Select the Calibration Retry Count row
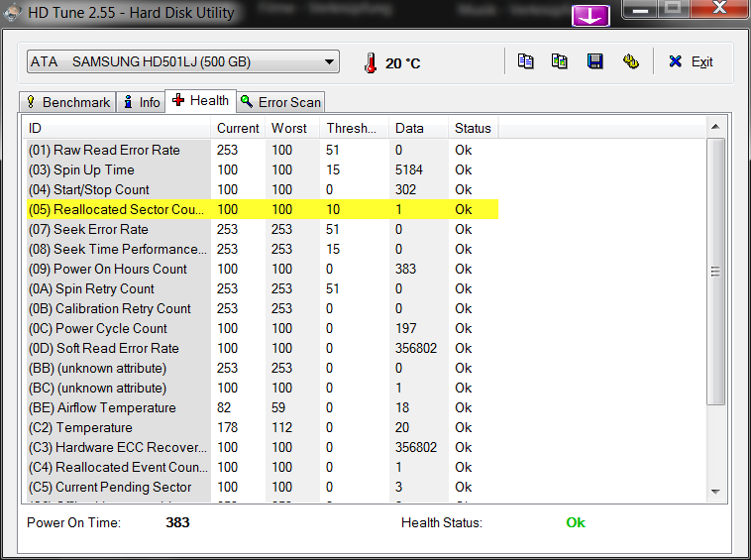This screenshot has height=560, width=751. (261, 308)
